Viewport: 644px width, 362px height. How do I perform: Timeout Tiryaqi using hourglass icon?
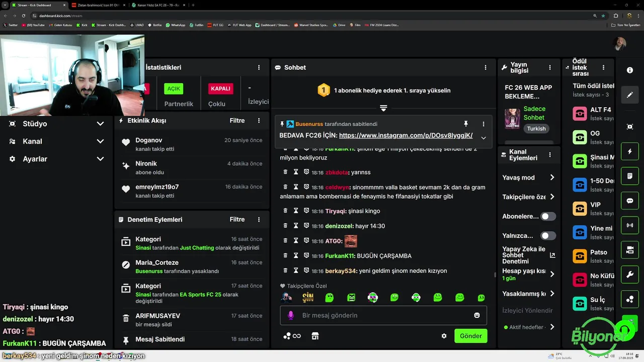(296, 211)
